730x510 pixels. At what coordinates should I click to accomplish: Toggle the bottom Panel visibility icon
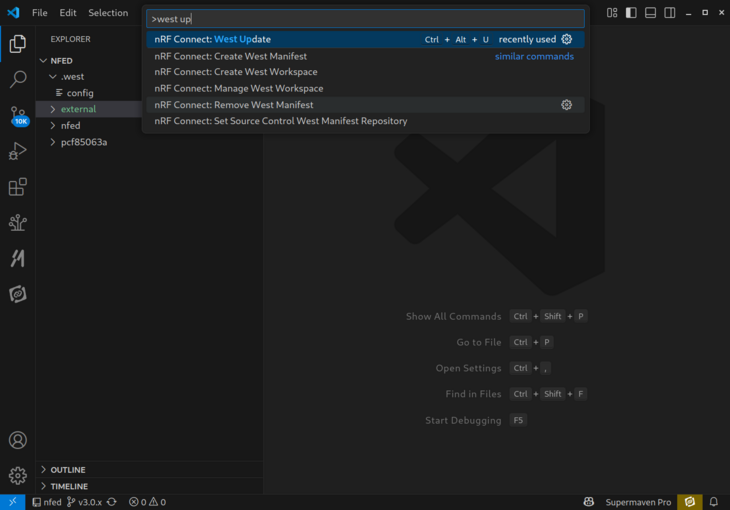(x=650, y=13)
